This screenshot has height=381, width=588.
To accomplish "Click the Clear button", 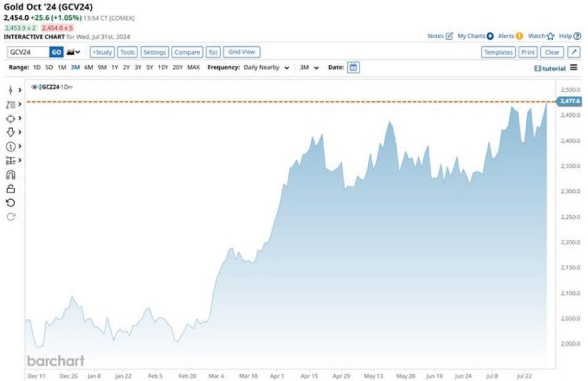I will coord(552,52).
